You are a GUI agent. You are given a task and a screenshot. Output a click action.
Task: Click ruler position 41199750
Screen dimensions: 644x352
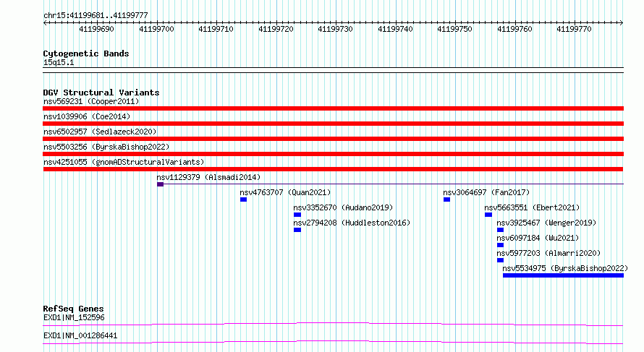[455, 29]
